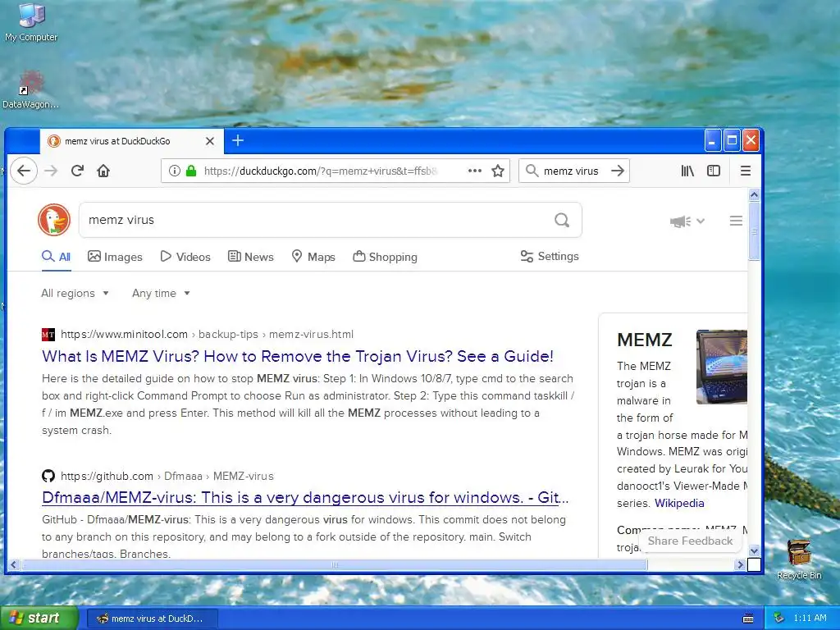Reload the DuckDuckGo page
Image resolution: width=840 pixels, height=630 pixels.
pos(77,171)
